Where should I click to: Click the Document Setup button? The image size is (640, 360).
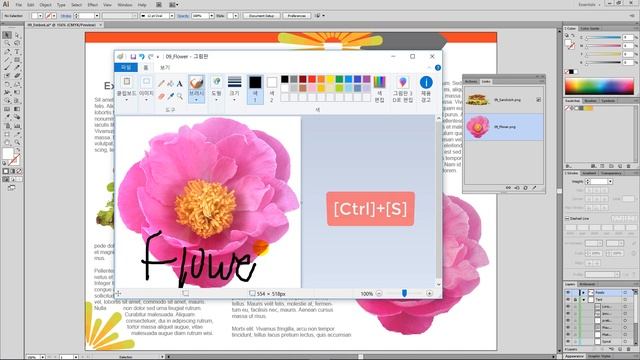click(x=262, y=16)
